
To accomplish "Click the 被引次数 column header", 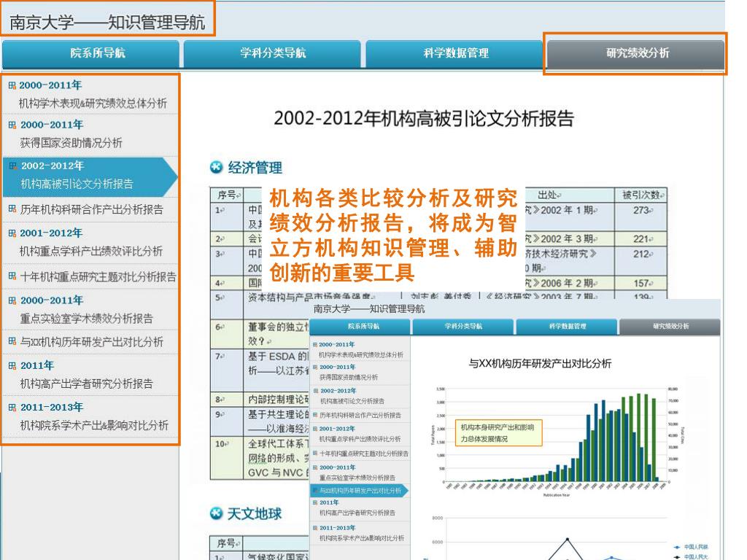I will pos(640,195).
